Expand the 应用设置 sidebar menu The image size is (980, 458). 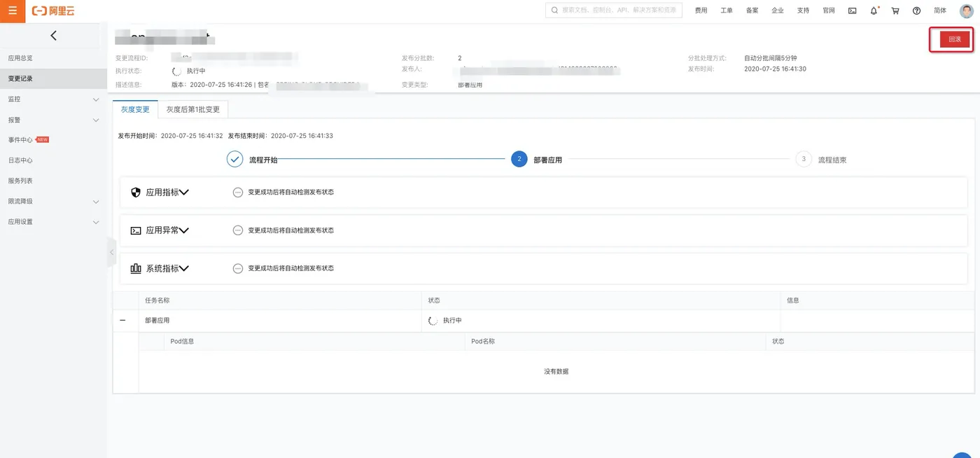(96, 222)
